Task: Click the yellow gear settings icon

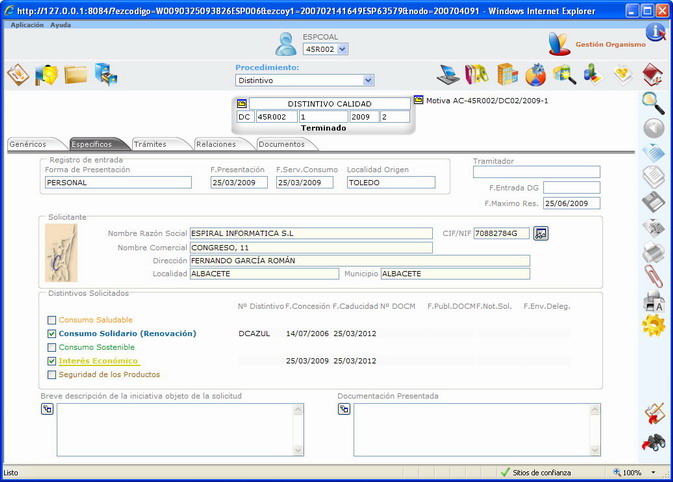Action: pos(653,324)
